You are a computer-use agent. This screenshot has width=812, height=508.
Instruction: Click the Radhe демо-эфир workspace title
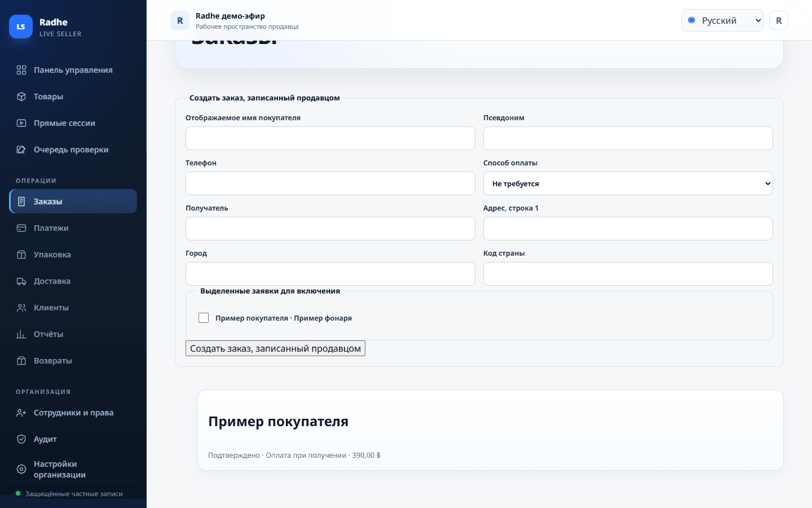[x=230, y=16]
